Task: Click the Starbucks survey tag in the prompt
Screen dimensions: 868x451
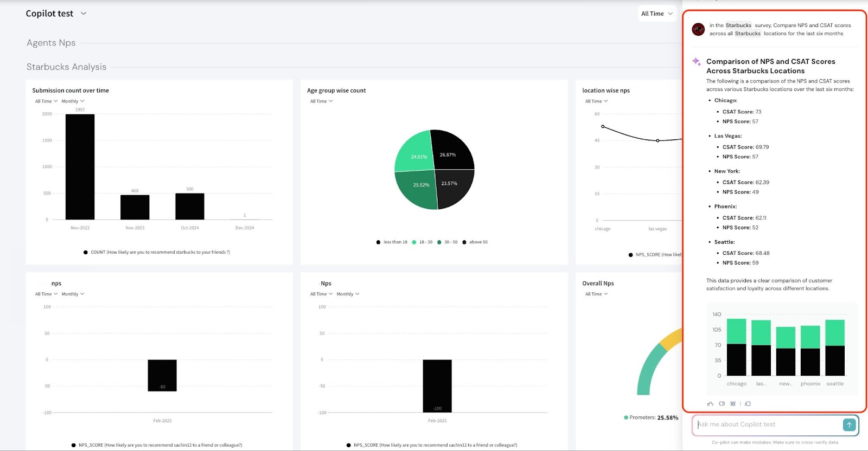Action: (x=738, y=25)
